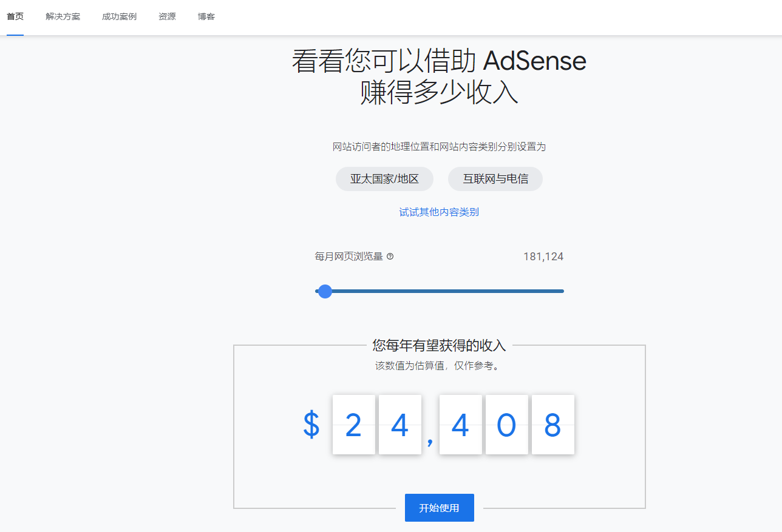Click the second digit tile showing 4
782x532 pixels.
[x=460, y=425]
